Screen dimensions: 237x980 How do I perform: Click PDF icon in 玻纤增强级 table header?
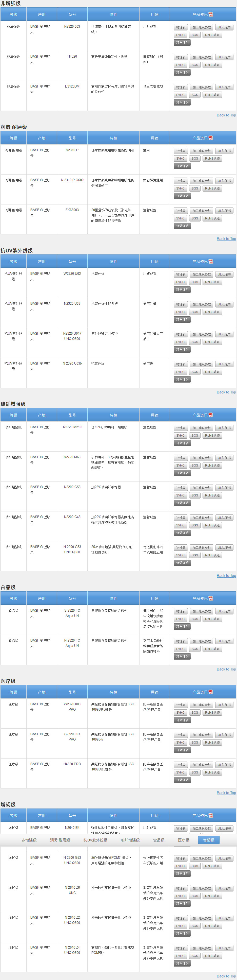point(211,415)
